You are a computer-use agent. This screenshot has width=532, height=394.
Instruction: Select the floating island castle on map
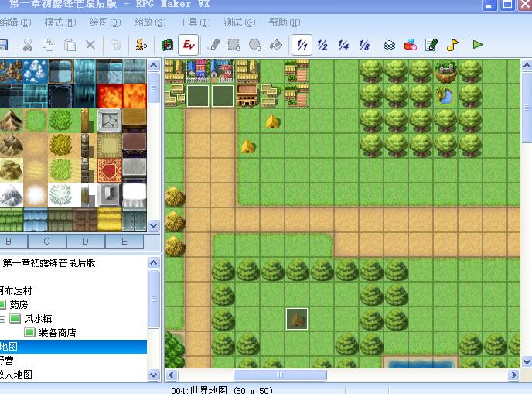(x=445, y=71)
